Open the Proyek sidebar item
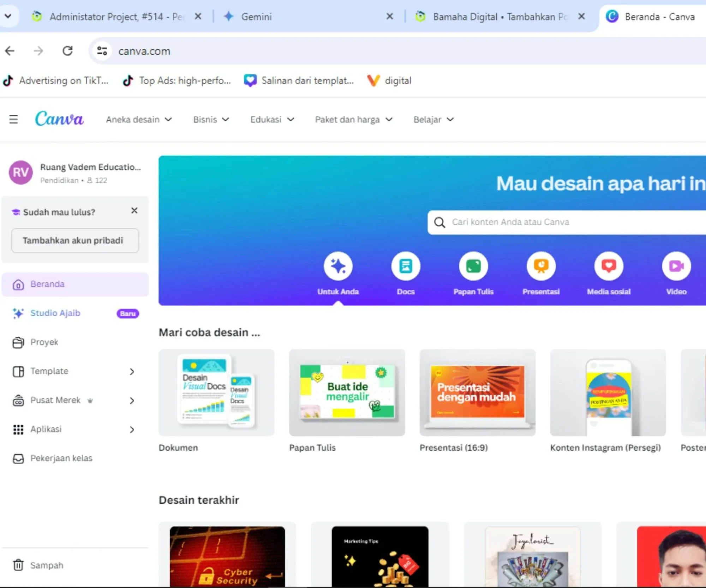706x588 pixels. click(44, 342)
